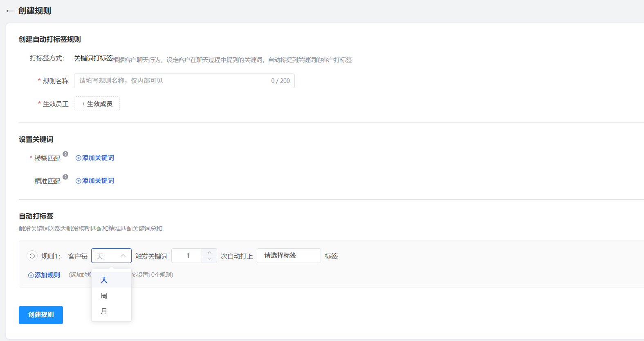Click the 设置关键词 section heading
This screenshot has width=644, height=341.
36,140
